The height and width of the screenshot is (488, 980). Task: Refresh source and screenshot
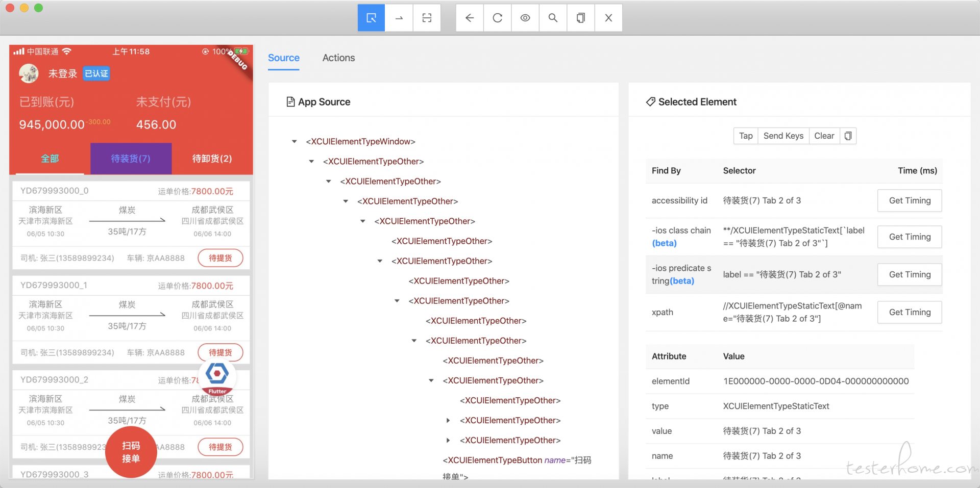498,18
